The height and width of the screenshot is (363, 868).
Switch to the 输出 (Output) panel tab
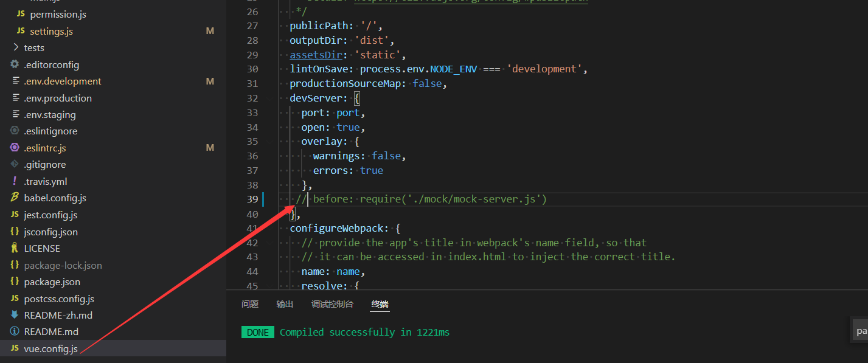(285, 304)
